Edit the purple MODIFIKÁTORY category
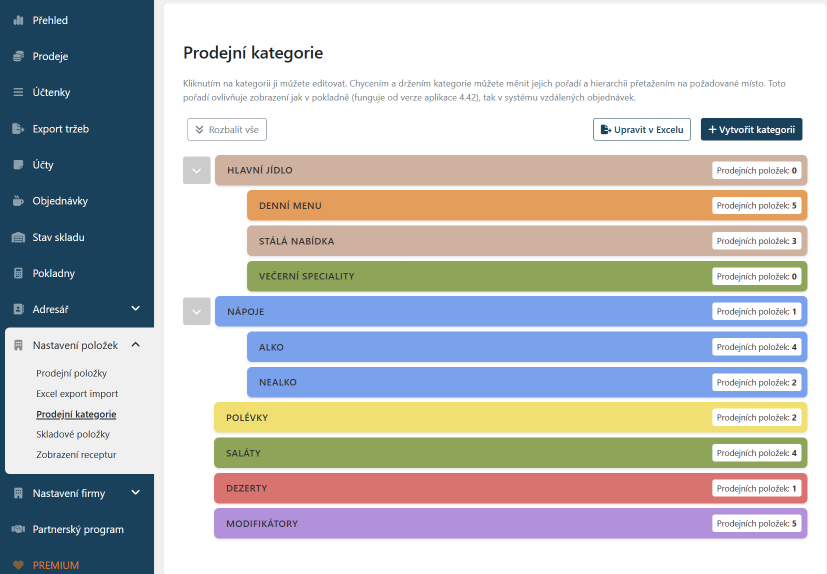Viewport: 827px width, 574px height. pos(511,524)
